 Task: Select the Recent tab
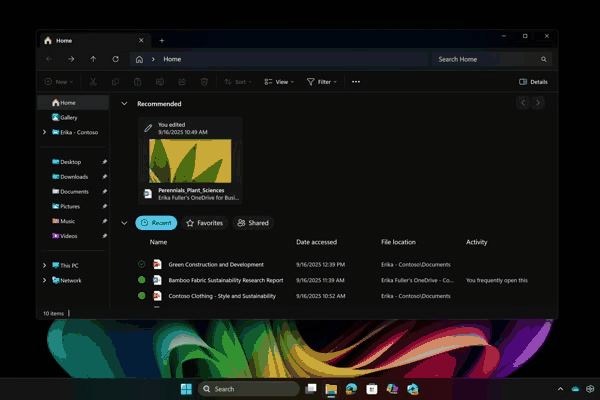[x=156, y=223]
